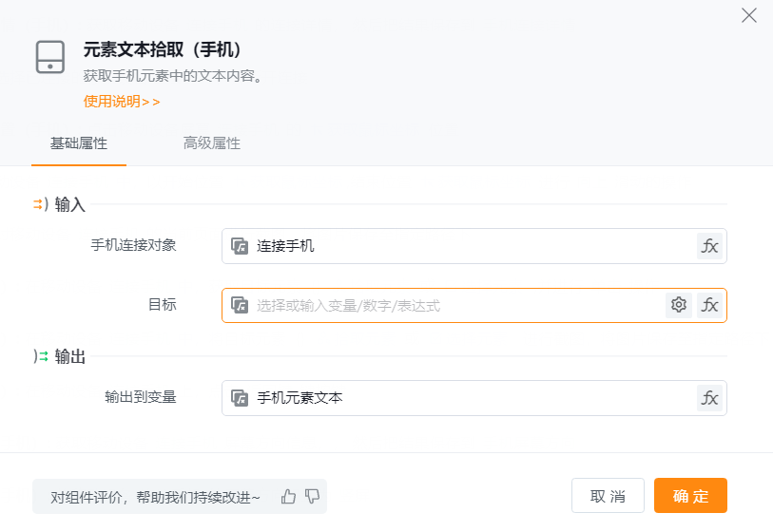Click the variable picker icon in 目标 field
This screenshot has height=532, width=773.
[240, 305]
